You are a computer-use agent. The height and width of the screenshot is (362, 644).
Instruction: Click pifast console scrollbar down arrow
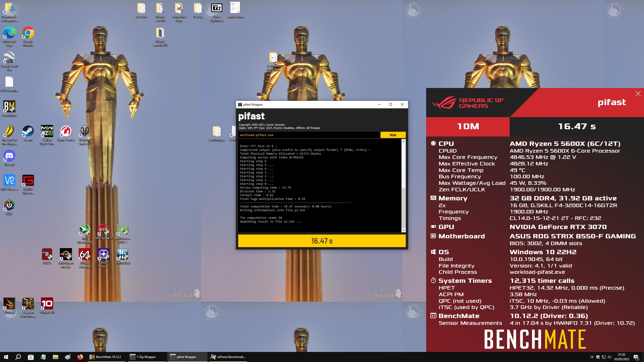(x=404, y=230)
